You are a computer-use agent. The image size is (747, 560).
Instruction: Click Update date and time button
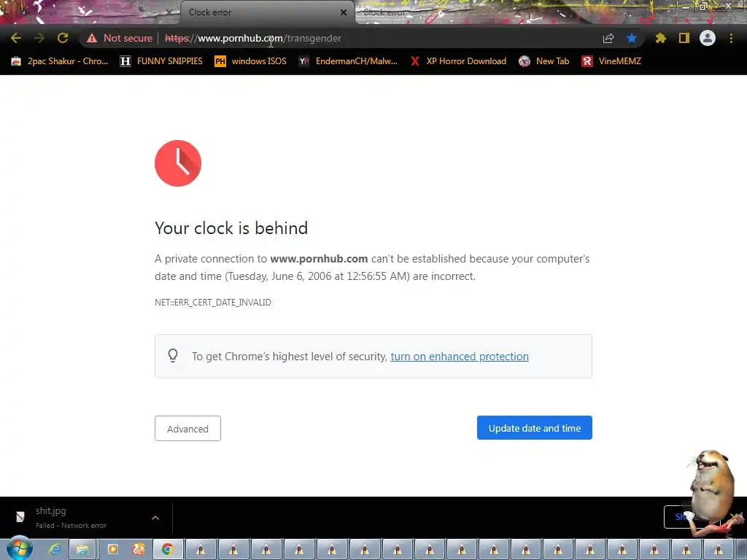point(535,427)
